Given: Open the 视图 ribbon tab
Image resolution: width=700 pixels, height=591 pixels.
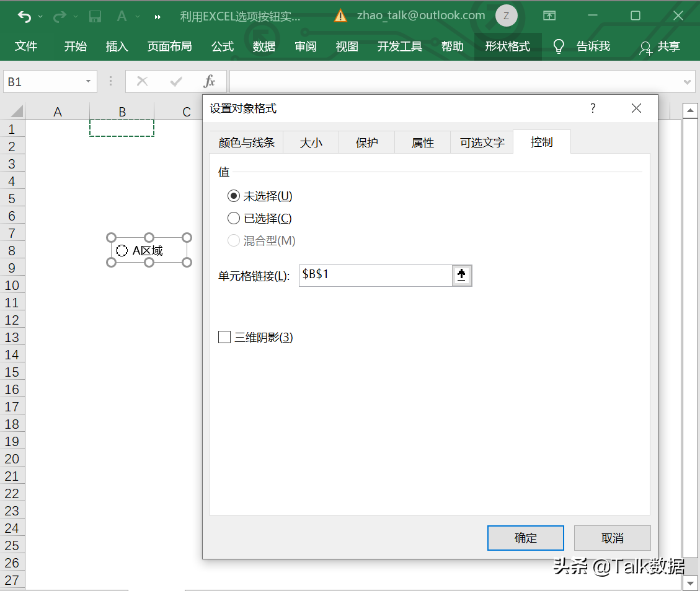Looking at the screenshot, I should (347, 46).
